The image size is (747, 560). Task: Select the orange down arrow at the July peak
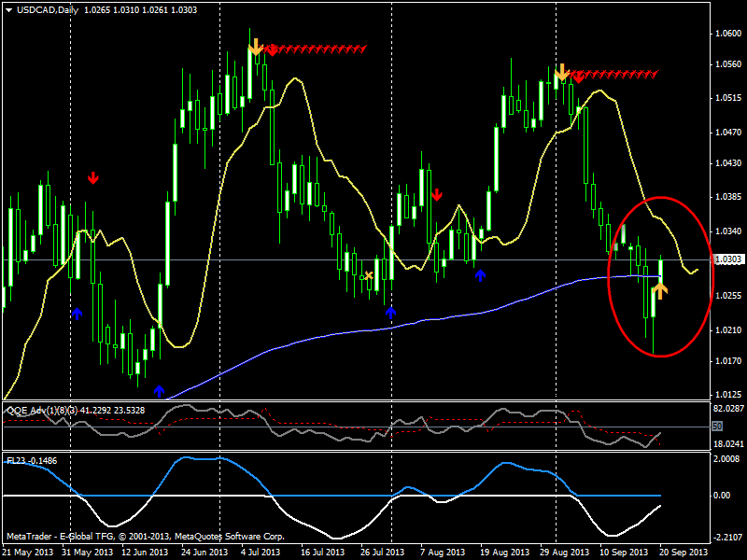pyautogui.click(x=255, y=48)
